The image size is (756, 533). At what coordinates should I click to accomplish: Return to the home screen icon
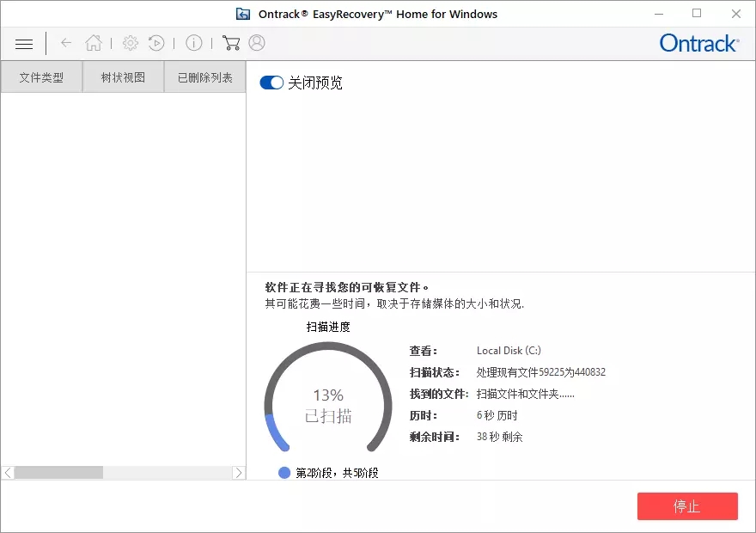click(94, 43)
